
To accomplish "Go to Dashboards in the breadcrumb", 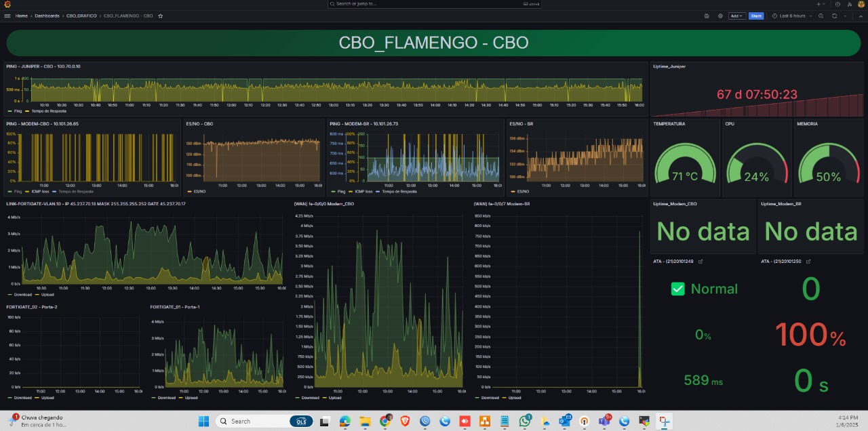I will pyautogui.click(x=47, y=16).
